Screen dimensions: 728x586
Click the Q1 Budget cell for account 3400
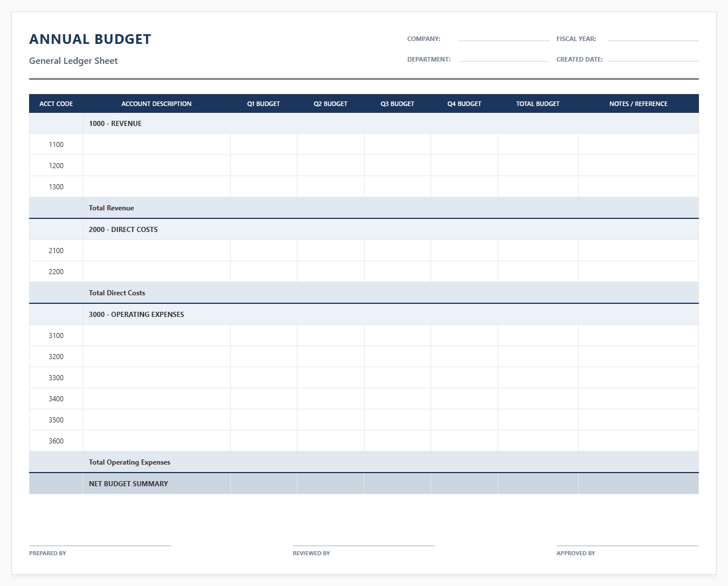tap(264, 399)
